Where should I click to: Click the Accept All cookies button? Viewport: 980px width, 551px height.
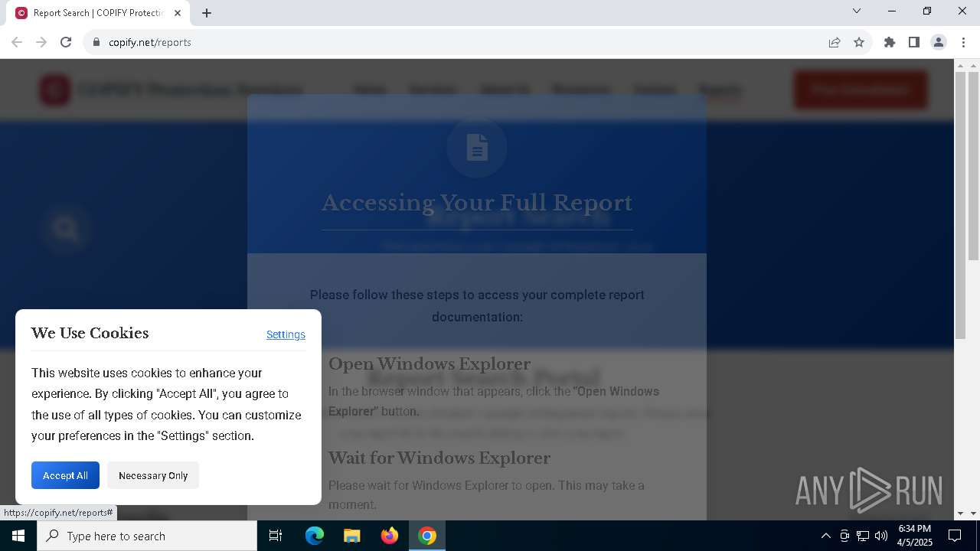(x=65, y=475)
